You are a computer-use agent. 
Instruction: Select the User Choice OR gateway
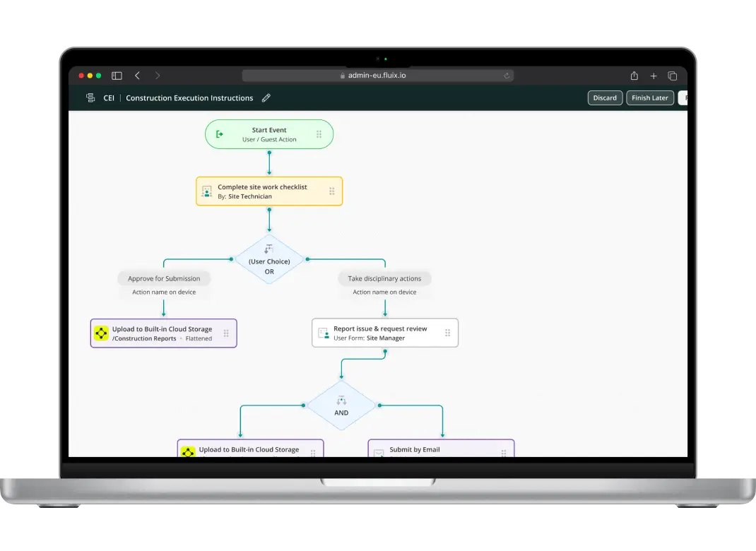coord(269,259)
